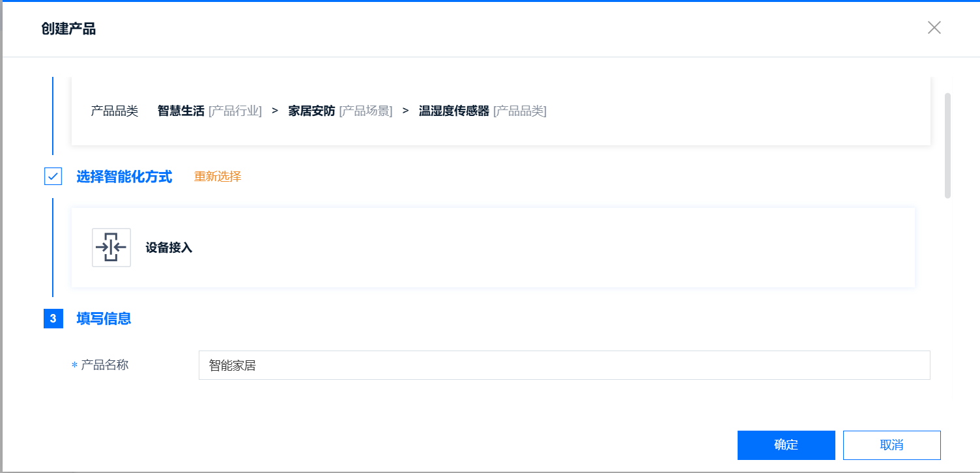Image resolution: width=980 pixels, height=473 pixels.
Task: Click the 家居安防 scenario text
Action: coord(312,111)
